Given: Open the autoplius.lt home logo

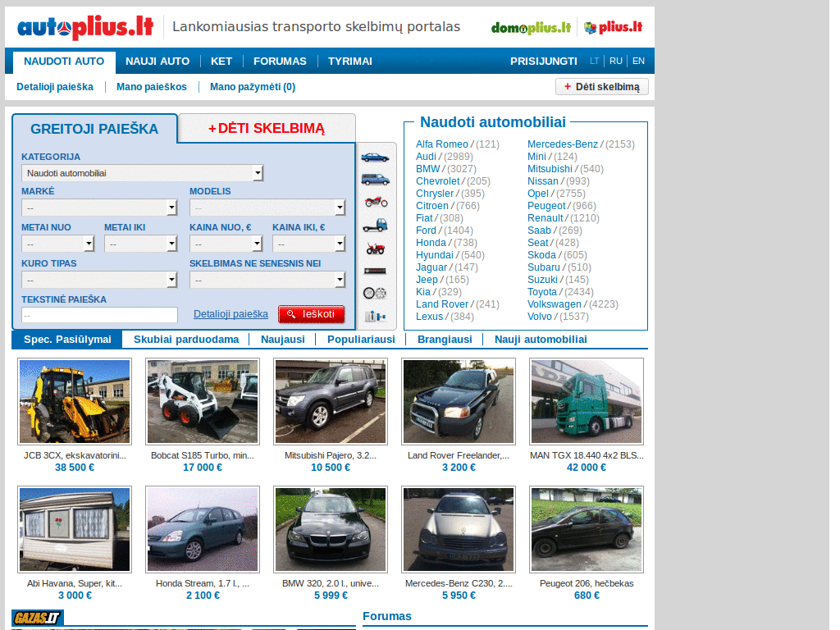Looking at the screenshot, I should [85, 27].
